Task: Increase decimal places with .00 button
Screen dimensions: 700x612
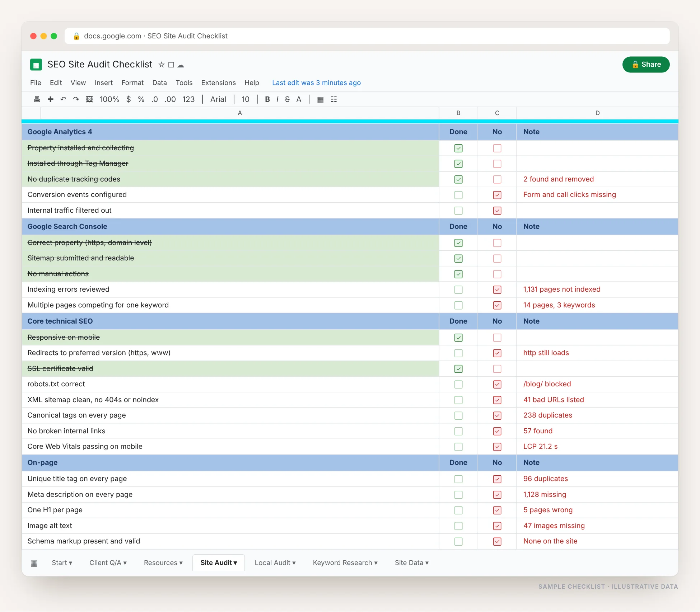Action: 170,99
